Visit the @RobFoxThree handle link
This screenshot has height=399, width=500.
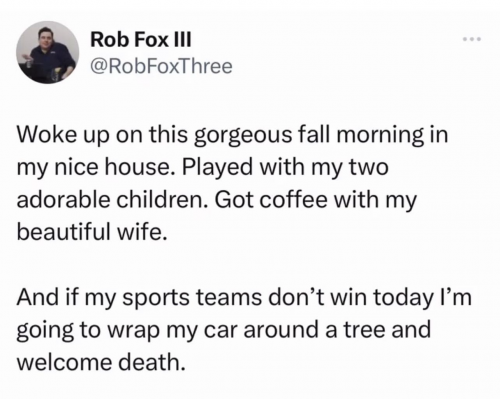(161, 66)
